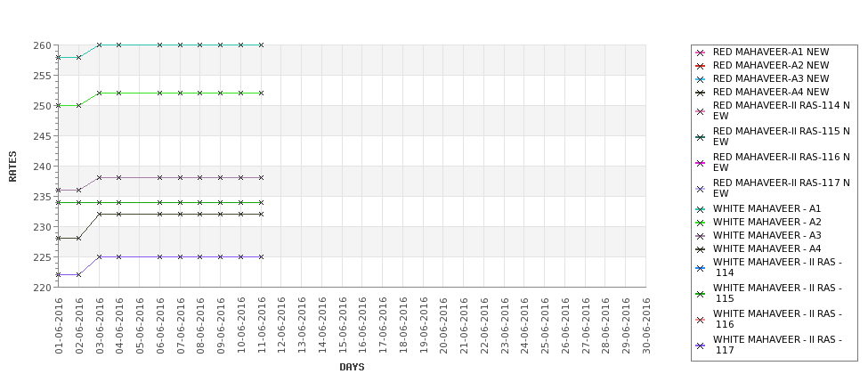Click the 252 data point on 06-06-2016
The image size is (868, 382).
(159, 93)
